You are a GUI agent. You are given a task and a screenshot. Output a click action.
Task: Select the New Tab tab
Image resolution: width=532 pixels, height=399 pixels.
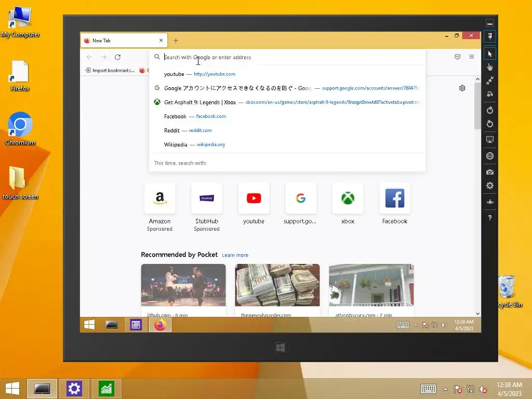[x=124, y=41]
